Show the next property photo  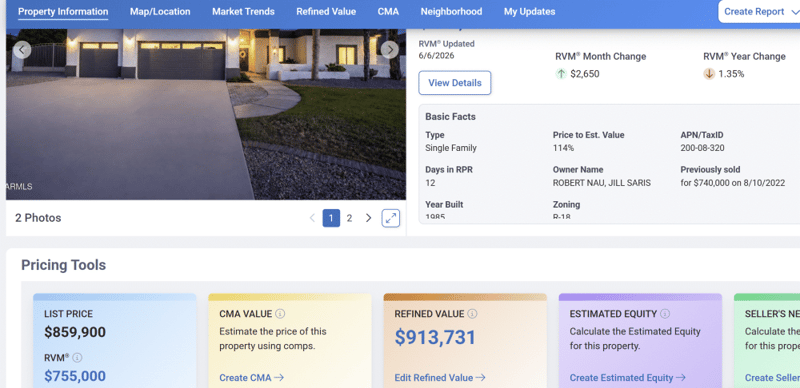point(390,50)
